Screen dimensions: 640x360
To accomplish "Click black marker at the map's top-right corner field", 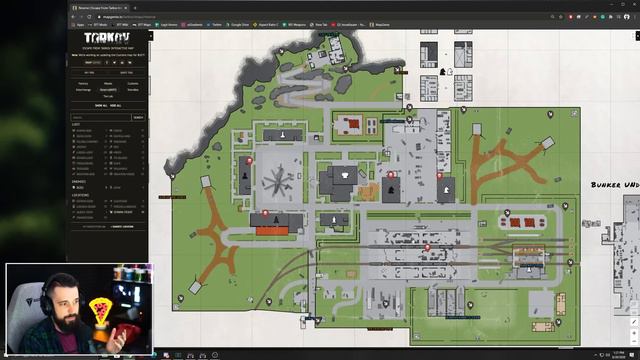I will [x=550, y=114].
